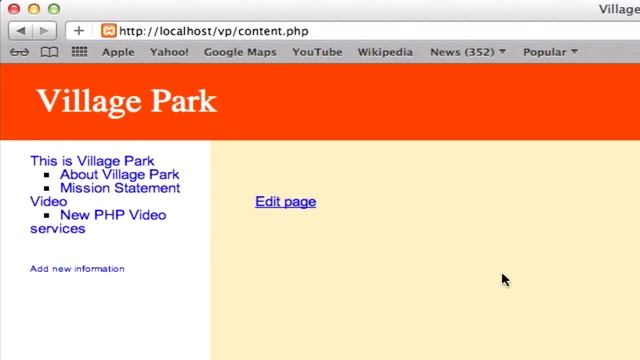The image size is (640, 360).
Task: Go forward with the browser forward arrow
Action: (44, 31)
